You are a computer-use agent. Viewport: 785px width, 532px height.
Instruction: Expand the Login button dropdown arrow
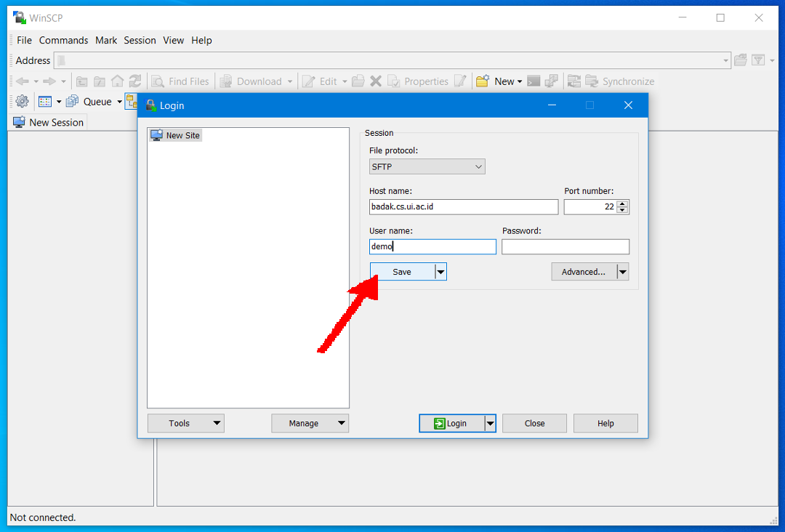click(490, 424)
